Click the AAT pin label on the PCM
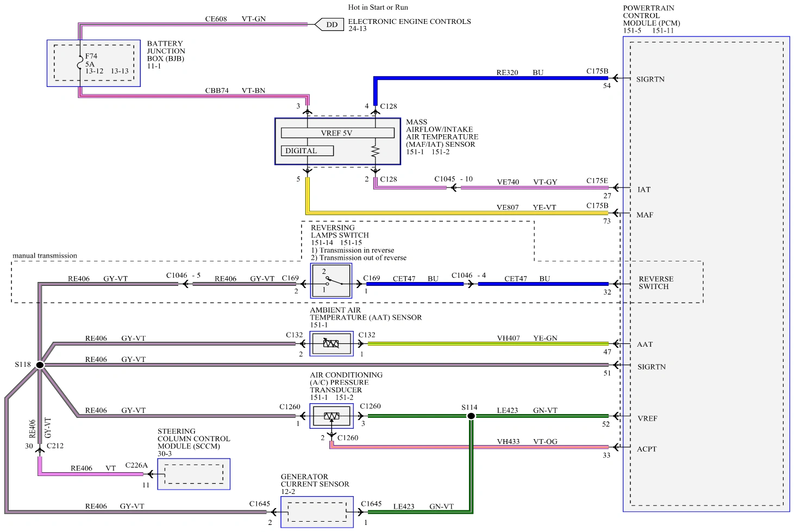This screenshot has width=794, height=532. [x=645, y=345]
